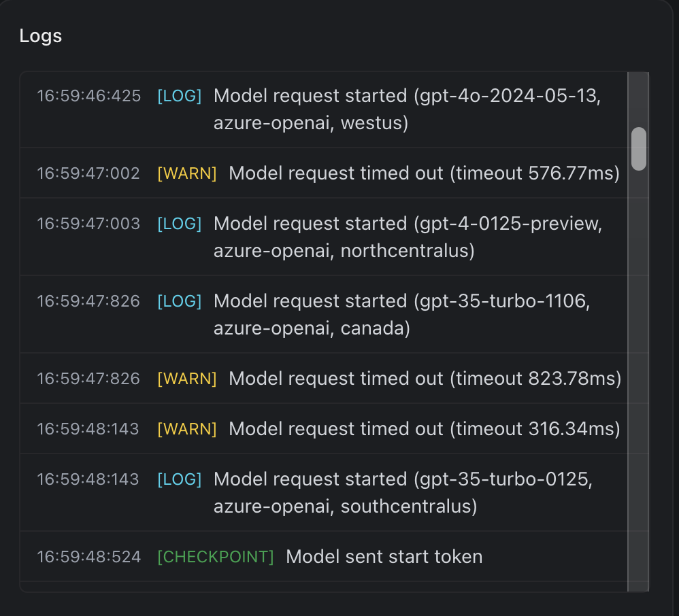Click the [LOG] tag on the gpt-35-turbo-0125 entry
The height and width of the screenshot is (616, 679).
click(179, 479)
